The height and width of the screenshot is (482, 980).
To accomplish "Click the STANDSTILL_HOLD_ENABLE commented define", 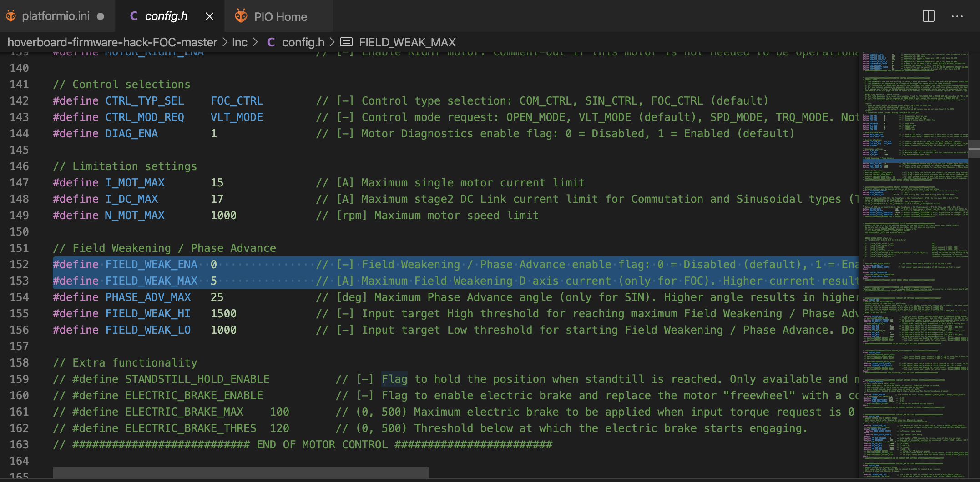I will coord(197,379).
